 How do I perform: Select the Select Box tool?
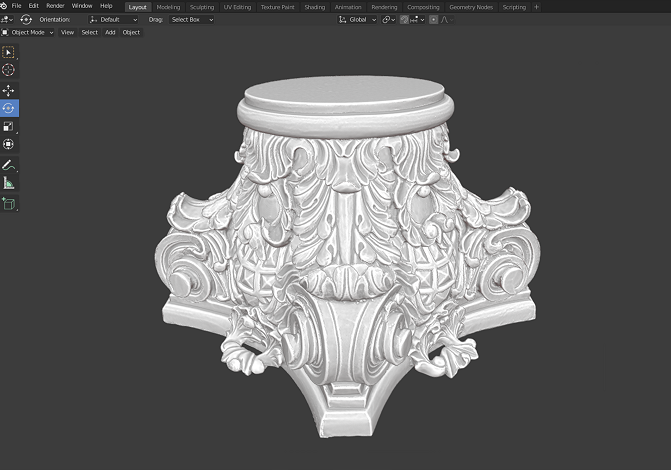point(9,52)
